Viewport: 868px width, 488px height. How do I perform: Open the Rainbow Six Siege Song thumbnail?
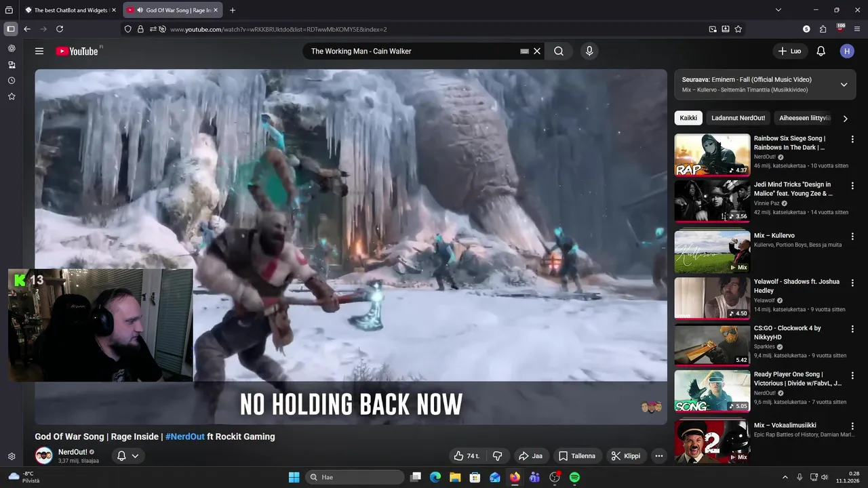[712, 155]
